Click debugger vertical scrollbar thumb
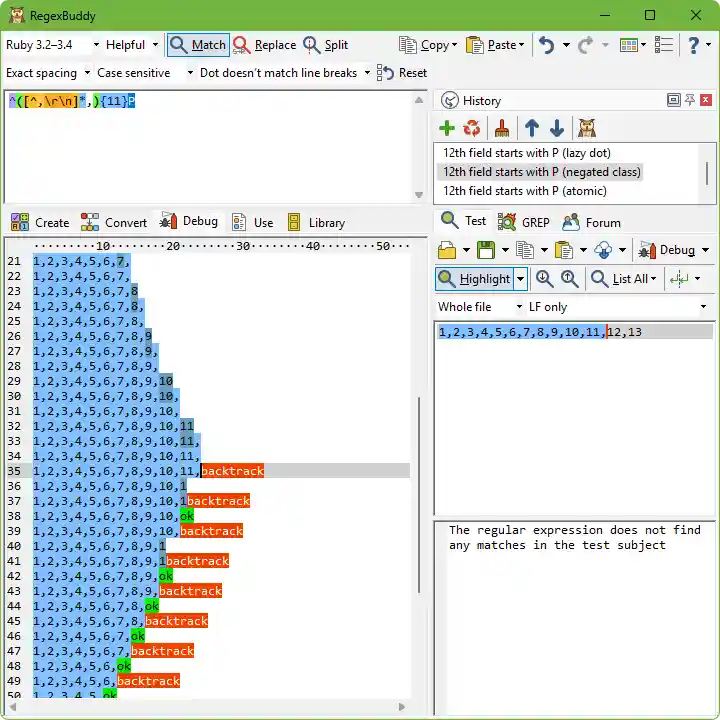The height and width of the screenshot is (720, 720). [418, 495]
